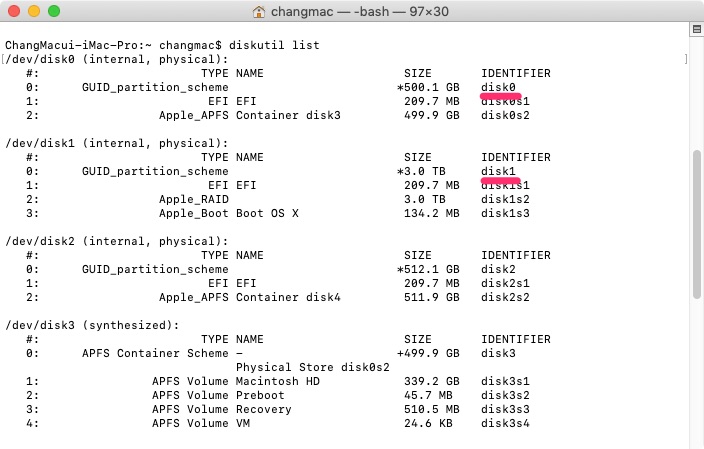Click 'Apple_RAID' type text
The width and height of the screenshot is (704, 449).
(194, 199)
